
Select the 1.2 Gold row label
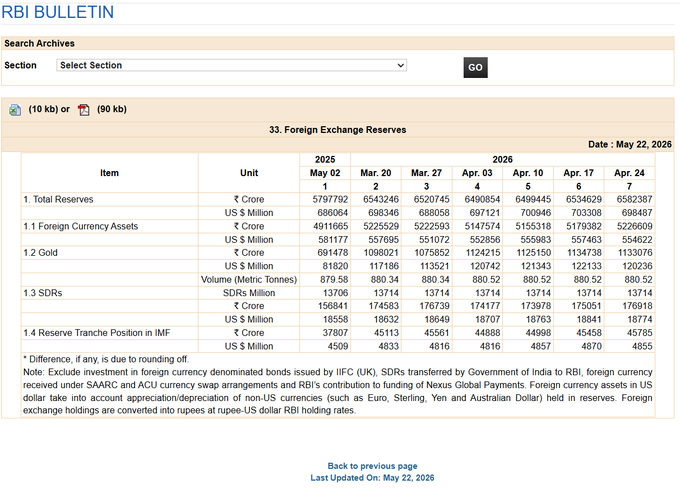tap(40, 253)
